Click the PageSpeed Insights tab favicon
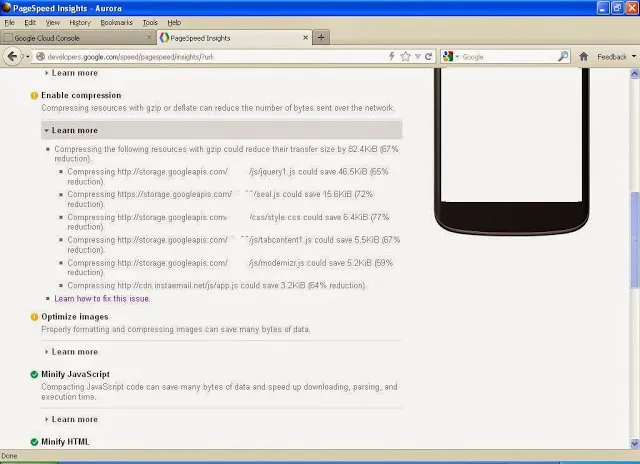The height and width of the screenshot is (464, 640). (164, 38)
